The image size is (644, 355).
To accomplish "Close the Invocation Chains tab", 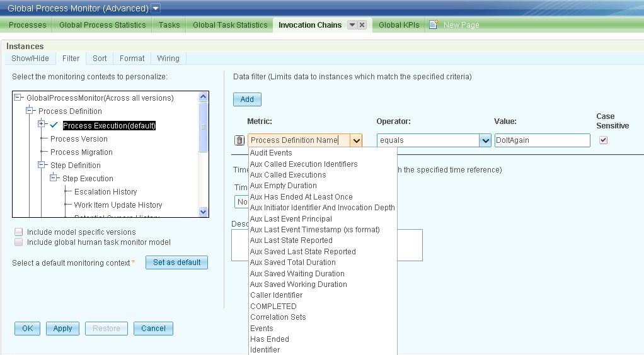I will [362, 25].
